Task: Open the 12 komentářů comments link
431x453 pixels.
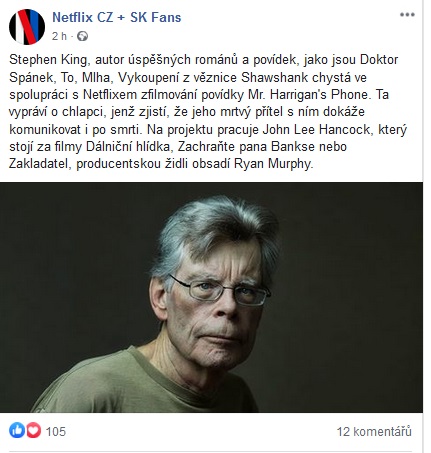Action: [x=374, y=431]
